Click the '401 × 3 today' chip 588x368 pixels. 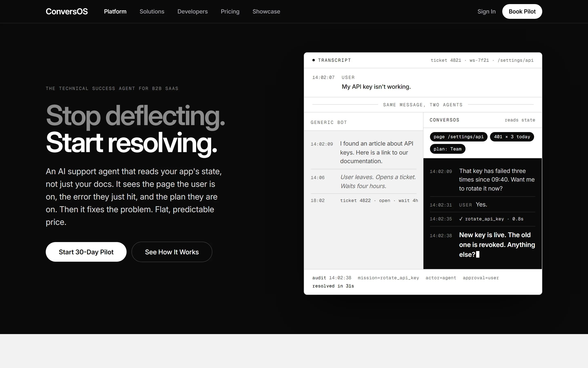tap(512, 137)
